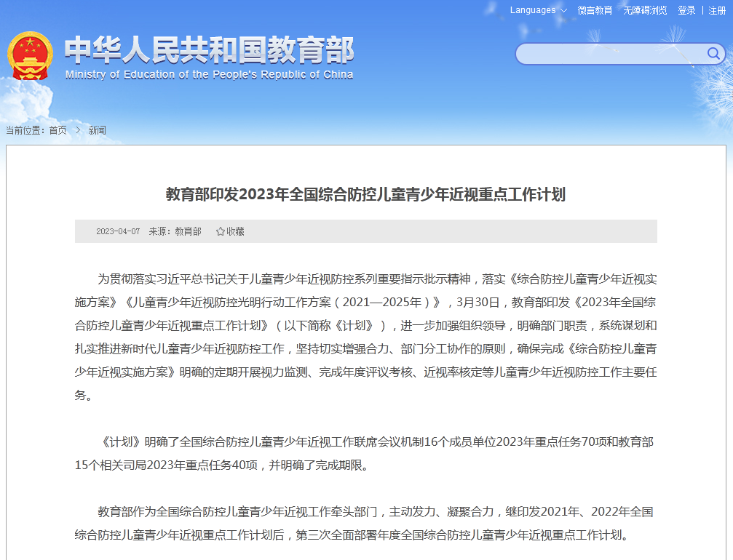Screen dimensions: 733x560
Task: Open the Languages dropdown
Action: tap(538, 10)
